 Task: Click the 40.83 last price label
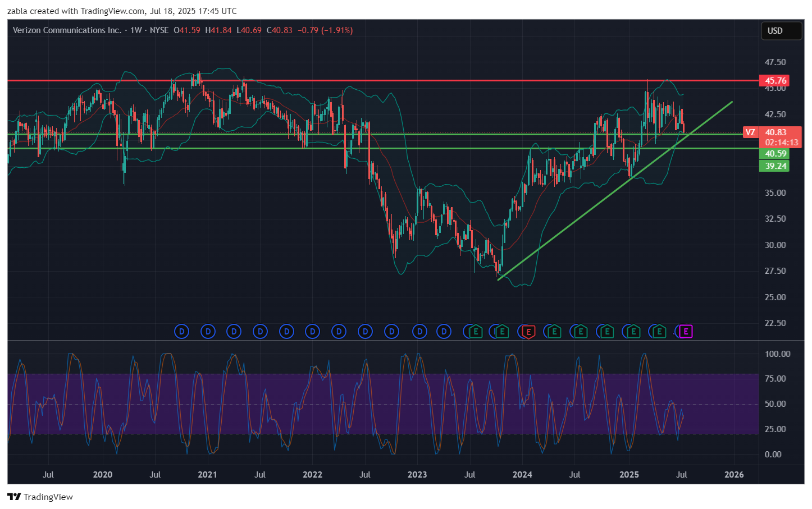tap(775, 132)
